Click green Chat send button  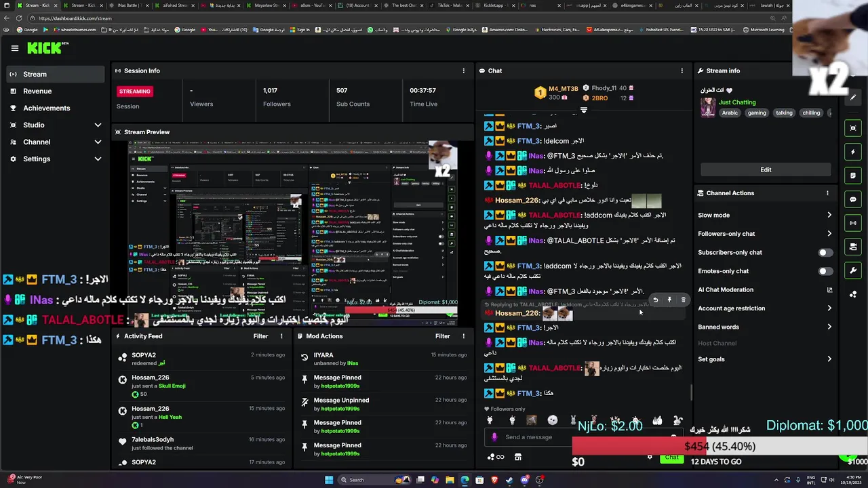click(x=671, y=457)
